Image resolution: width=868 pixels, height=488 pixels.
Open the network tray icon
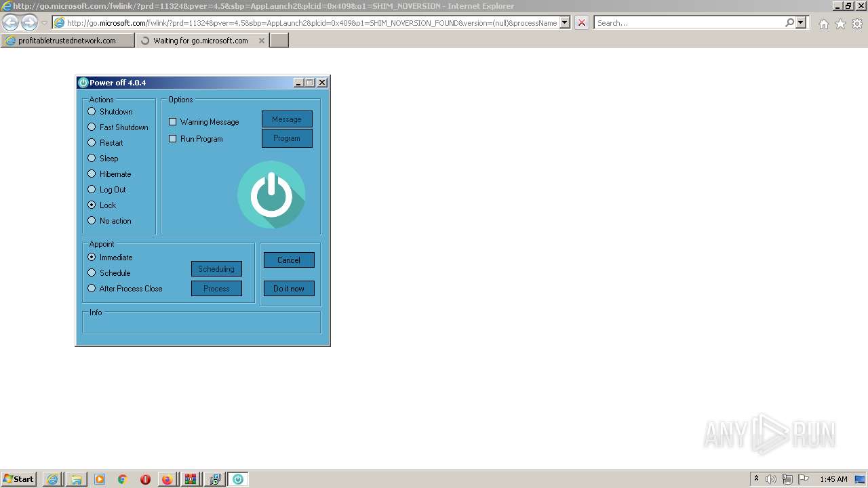coord(787,479)
